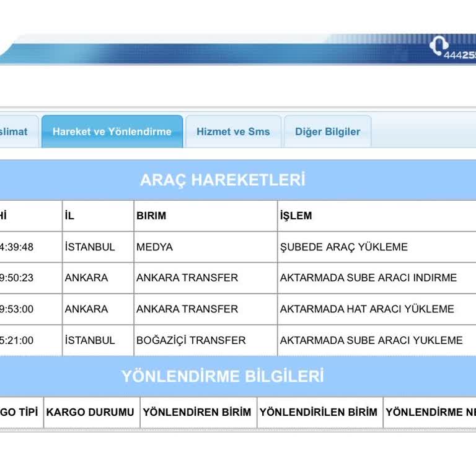Viewport: 476px width, 476px height.
Task: Click ANKARA in the HAT ARACI YÜKLEME row
Action: tap(86, 309)
